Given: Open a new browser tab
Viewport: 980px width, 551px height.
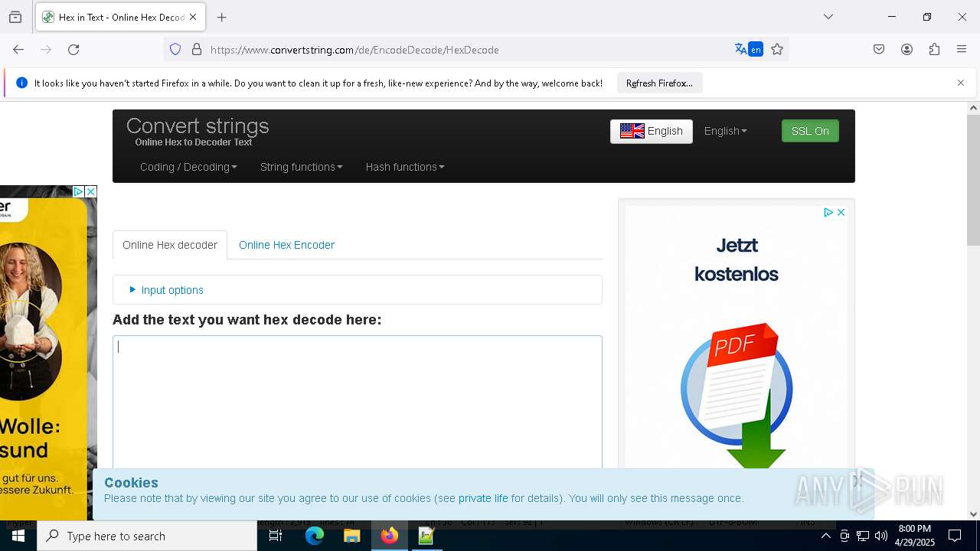Looking at the screenshot, I should (222, 17).
